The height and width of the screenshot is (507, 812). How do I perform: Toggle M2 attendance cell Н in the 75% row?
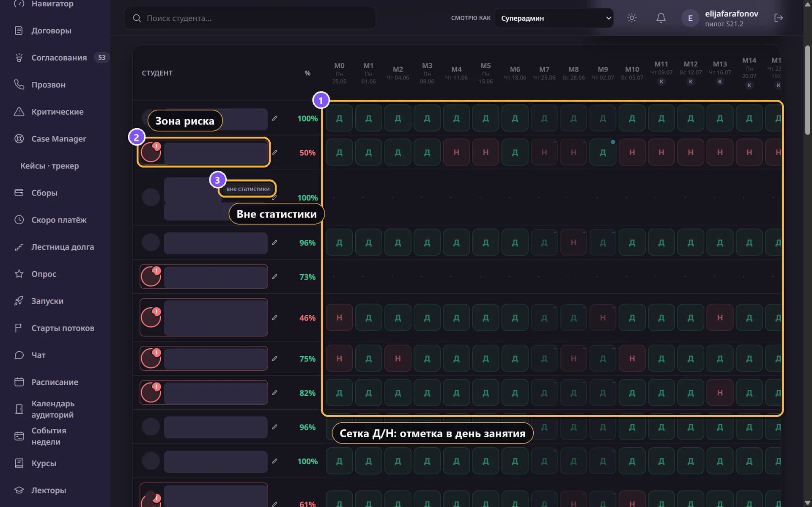tap(398, 358)
